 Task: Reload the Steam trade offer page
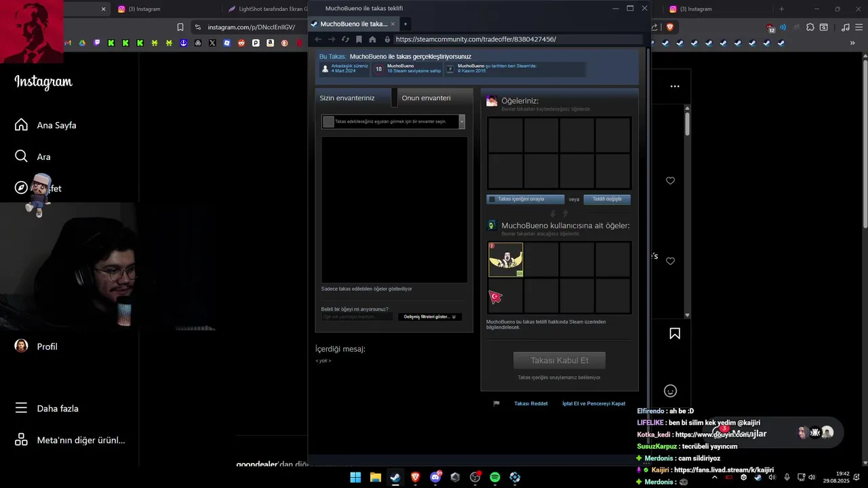pos(345,39)
